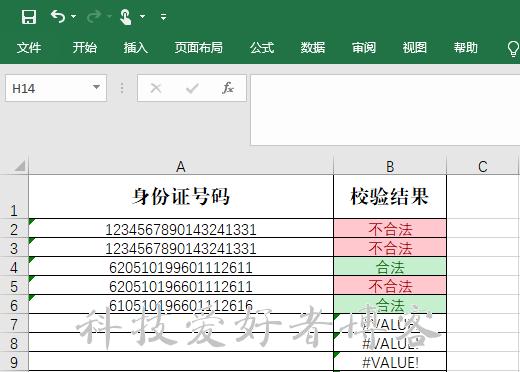
Task: Select column C header
Action: pos(483,166)
